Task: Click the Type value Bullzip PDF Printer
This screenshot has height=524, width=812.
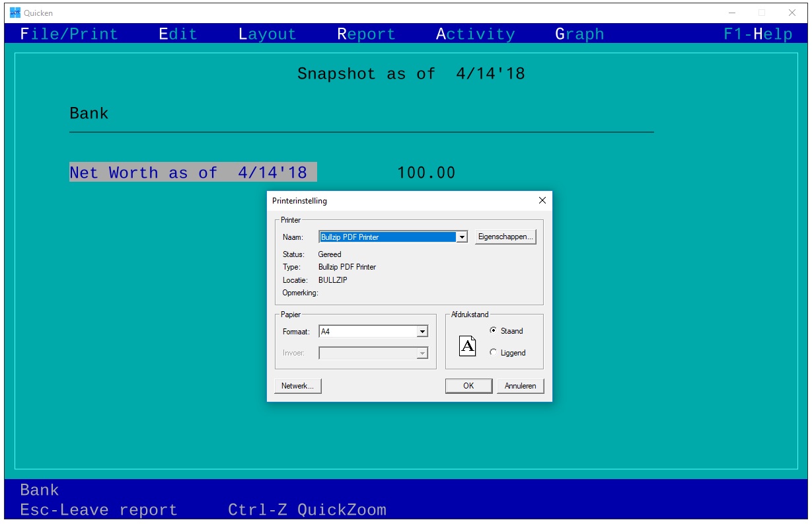Action: [347, 267]
